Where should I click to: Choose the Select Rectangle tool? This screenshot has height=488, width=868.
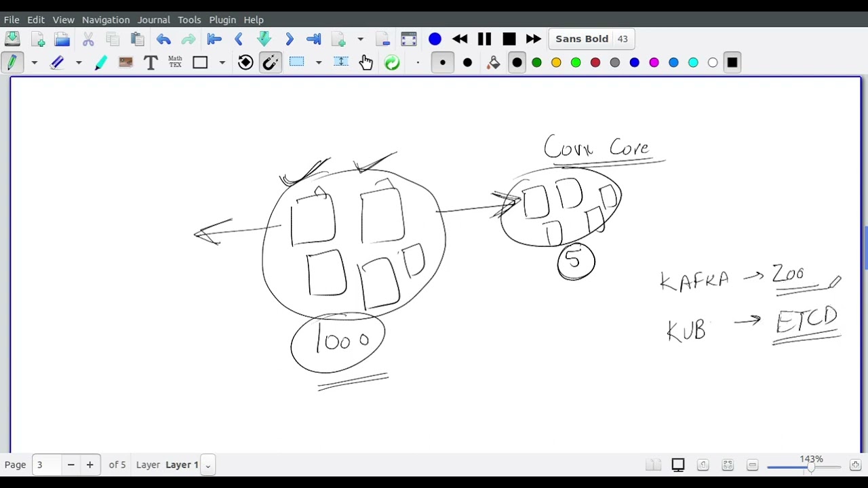point(296,62)
